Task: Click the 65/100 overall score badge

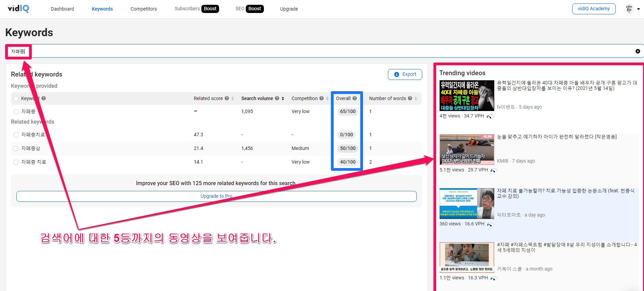Action: click(348, 111)
